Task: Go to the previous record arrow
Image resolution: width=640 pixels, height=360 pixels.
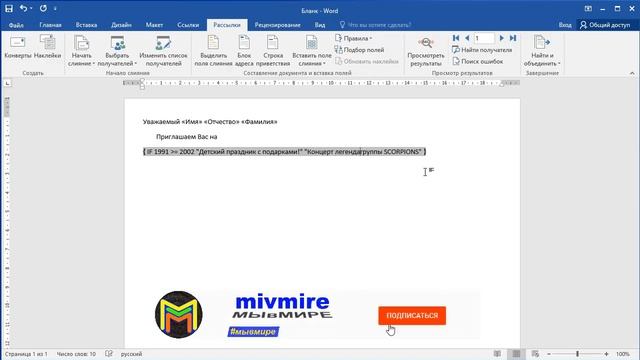Action: 467,38
